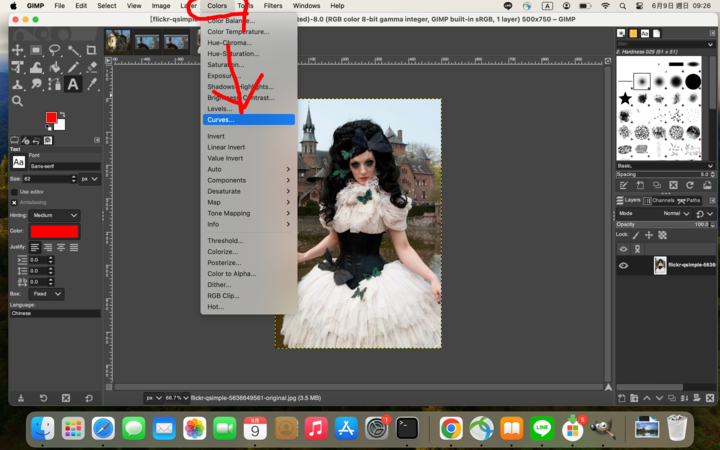Open Google Chrome from the Dock
720x450 pixels.
[451, 429]
